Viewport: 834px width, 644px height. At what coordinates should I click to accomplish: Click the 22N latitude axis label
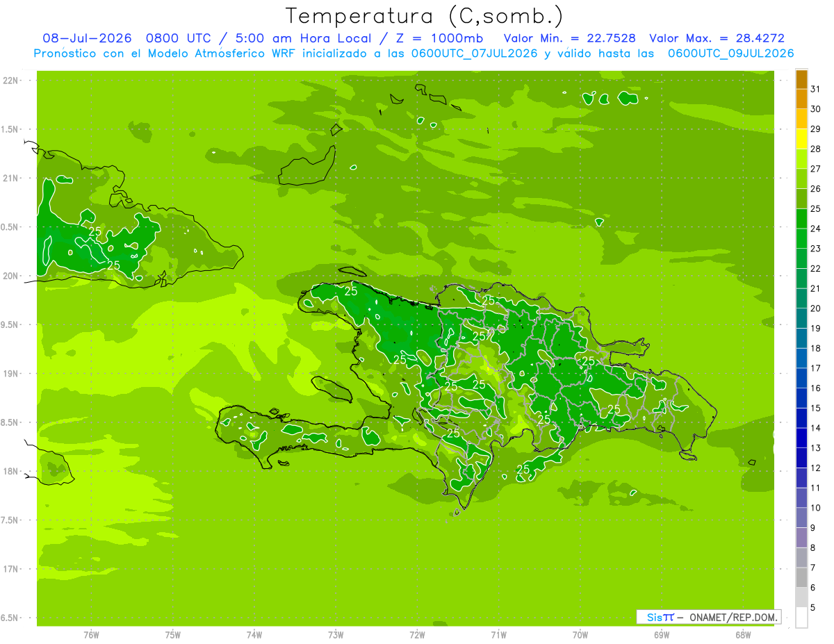coord(11,81)
